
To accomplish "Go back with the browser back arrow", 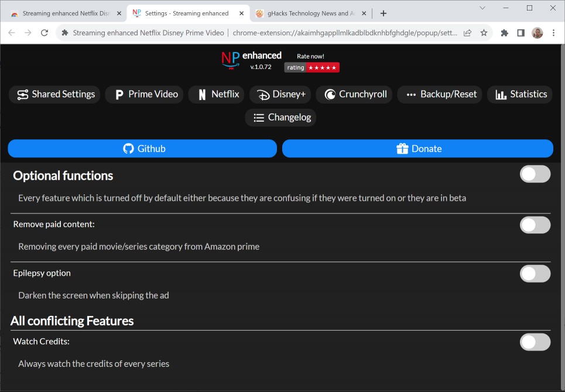I will click(x=12, y=33).
